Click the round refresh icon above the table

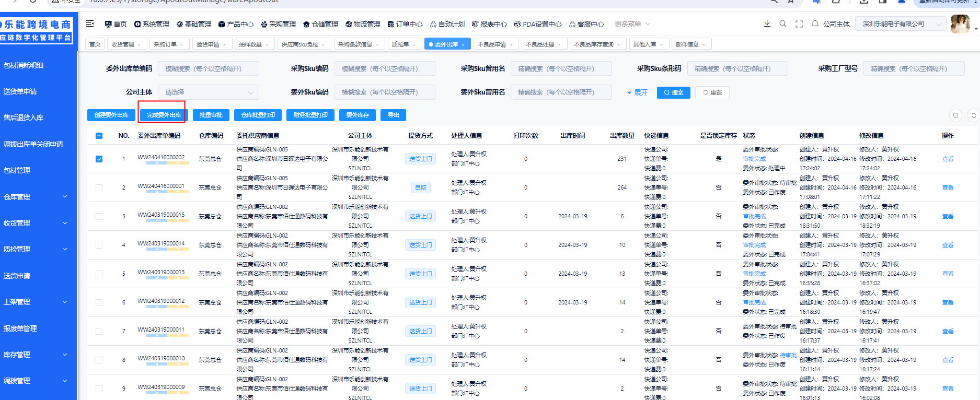[973, 115]
